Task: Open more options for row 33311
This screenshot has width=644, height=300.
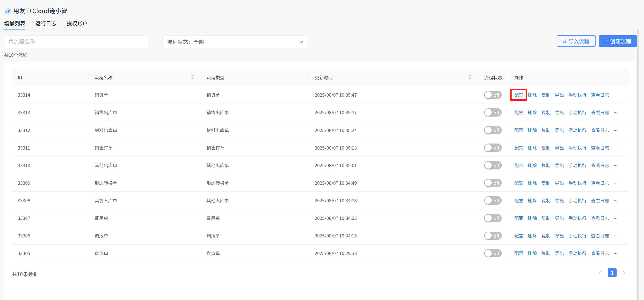Action: [616, 148]
